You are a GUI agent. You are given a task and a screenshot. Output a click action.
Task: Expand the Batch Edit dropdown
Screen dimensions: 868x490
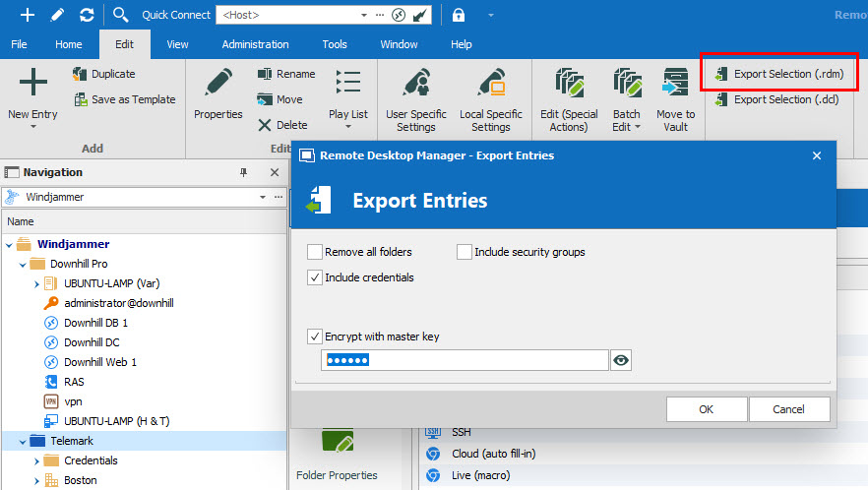[626, 127]
